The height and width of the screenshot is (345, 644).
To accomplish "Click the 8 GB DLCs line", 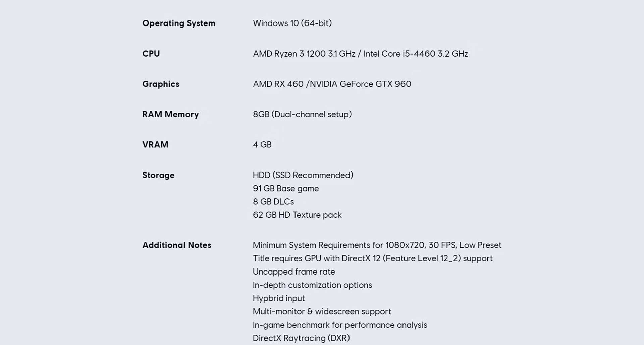I will coord(273,202).
